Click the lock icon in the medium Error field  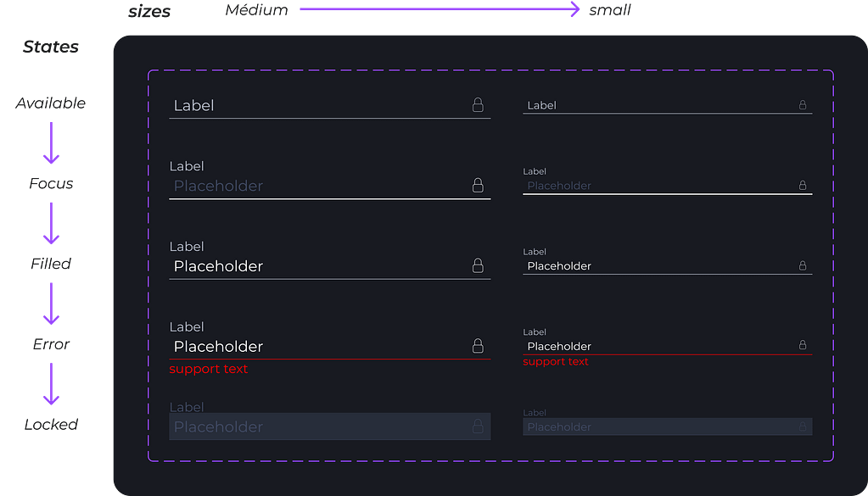click(x=478, y=346)
